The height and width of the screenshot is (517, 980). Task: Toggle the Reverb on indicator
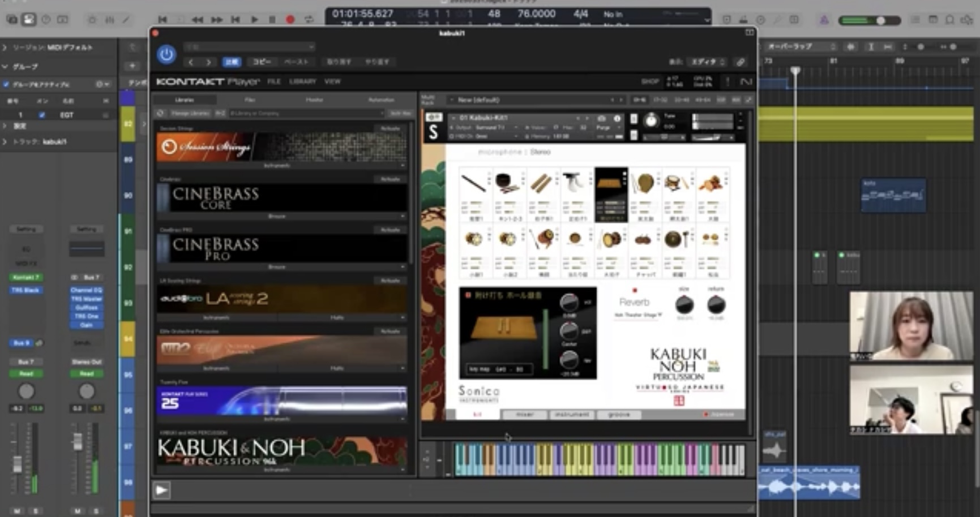point(634,291)
